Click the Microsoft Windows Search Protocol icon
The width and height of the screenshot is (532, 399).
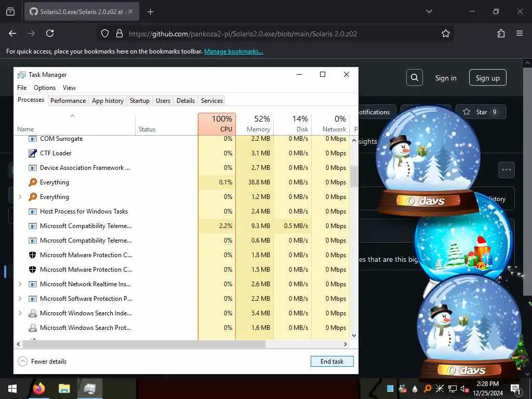[33, 328]
